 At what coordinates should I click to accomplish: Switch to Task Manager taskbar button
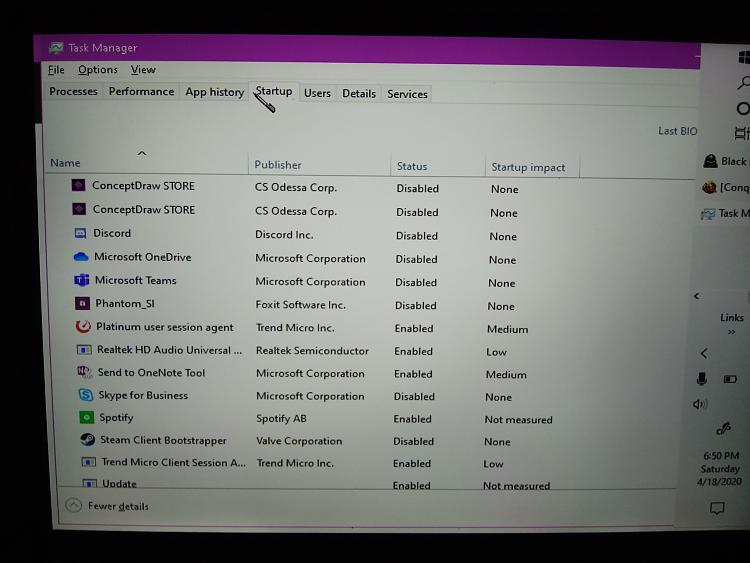coord(725,213)
